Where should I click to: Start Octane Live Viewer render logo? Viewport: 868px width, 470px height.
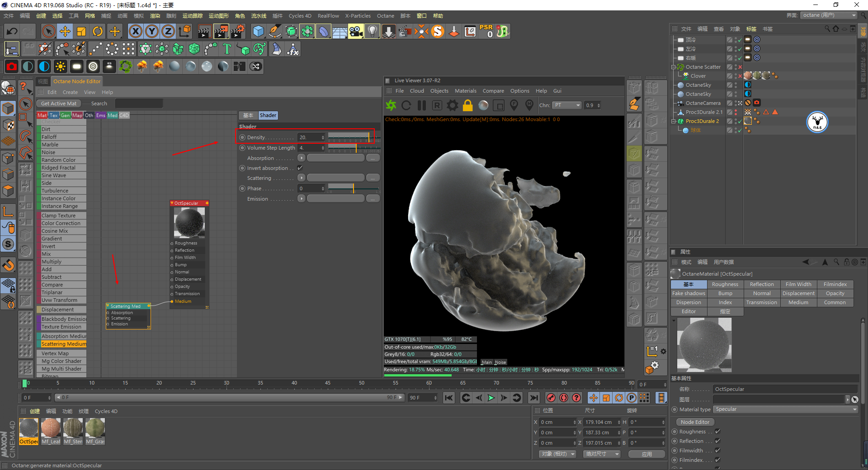(x=391, y=105)
